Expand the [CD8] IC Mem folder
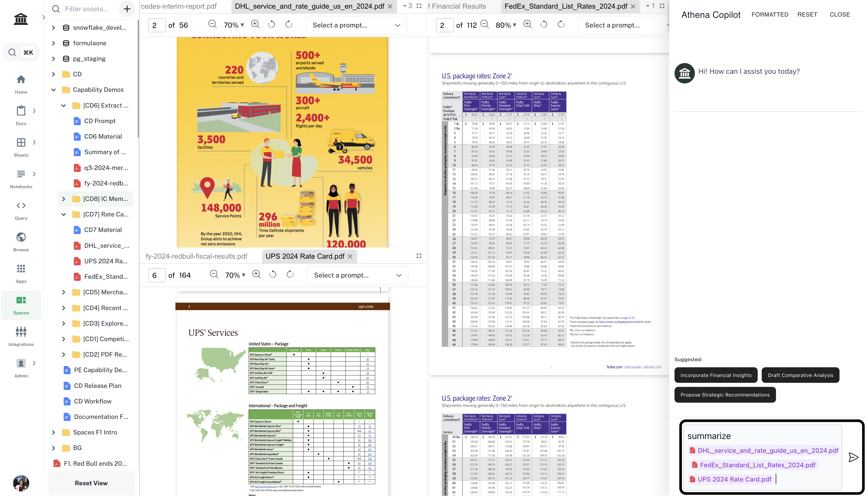The image size is (868, 496). point(64,199)
